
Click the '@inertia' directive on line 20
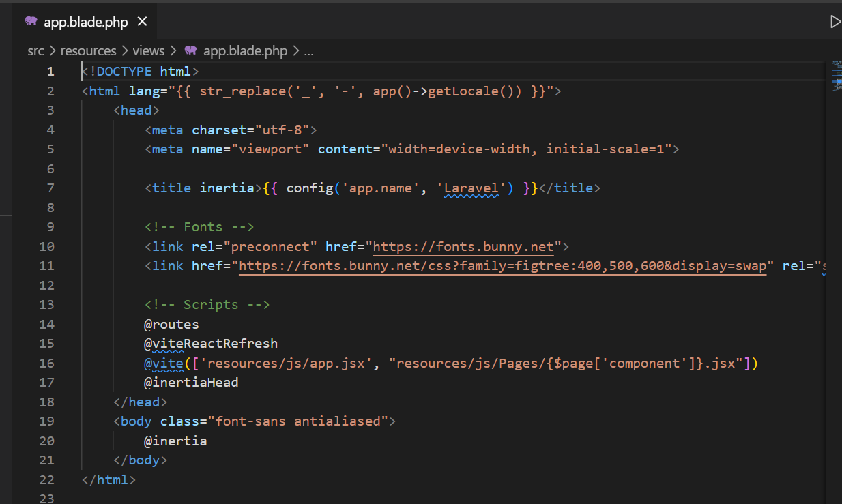[175, 441]
